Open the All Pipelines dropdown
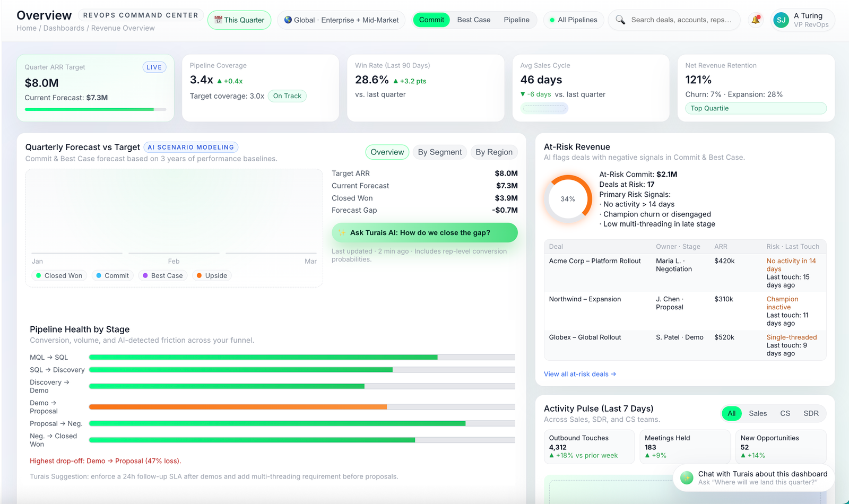The width and height of the screenshot is (849, 504). click(574, 20)
